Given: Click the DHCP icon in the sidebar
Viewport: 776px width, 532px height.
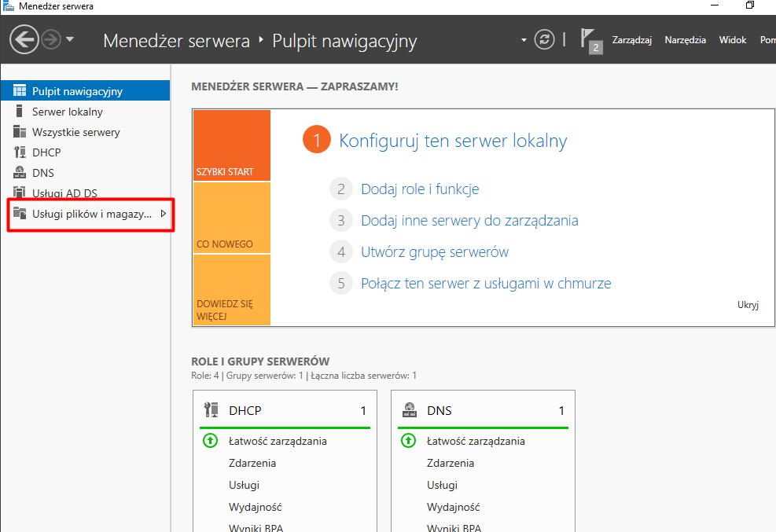Looking at the screenshot, I should tap(20, 152).
